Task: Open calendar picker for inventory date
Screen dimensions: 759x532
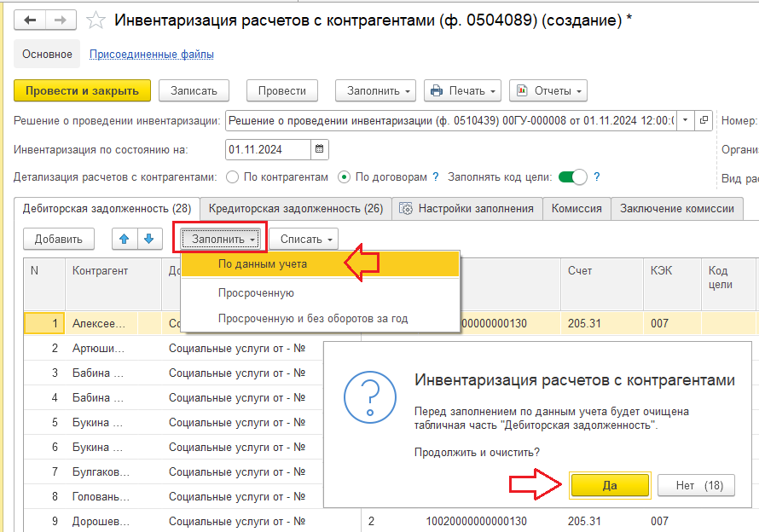Action: tap(320, 149)
